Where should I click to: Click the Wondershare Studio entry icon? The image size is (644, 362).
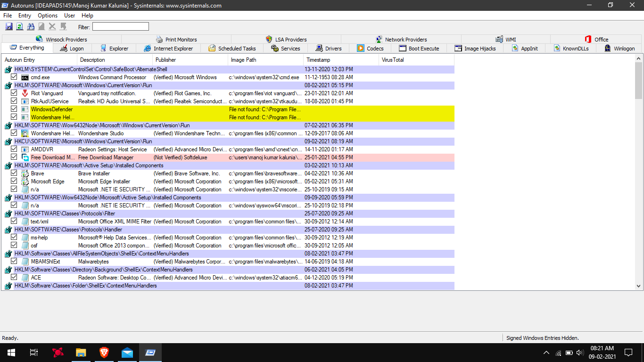pyautogui.click(x=25, y=133)
